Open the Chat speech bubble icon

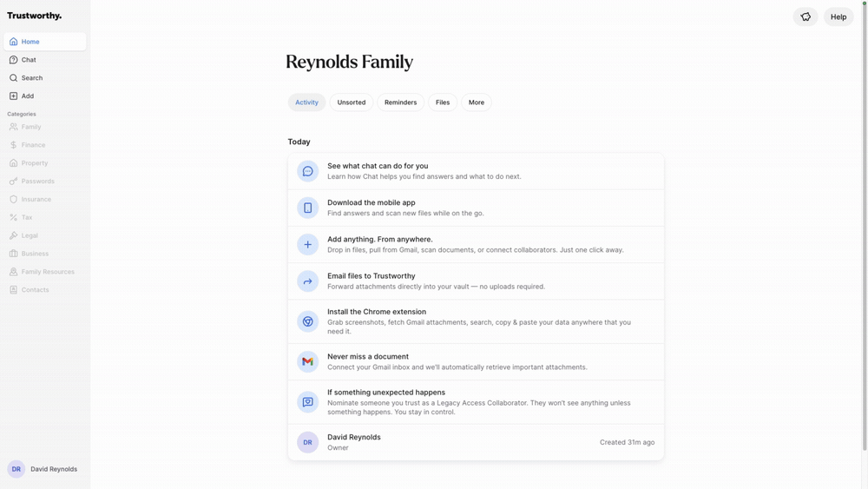coord(307,171)
